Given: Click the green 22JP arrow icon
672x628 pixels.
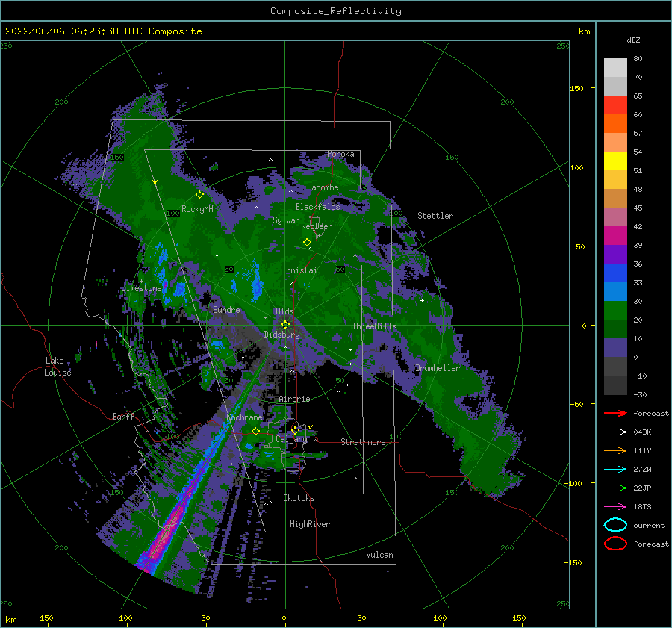Looking at the screenshot, I should click(x=615, y=488).
